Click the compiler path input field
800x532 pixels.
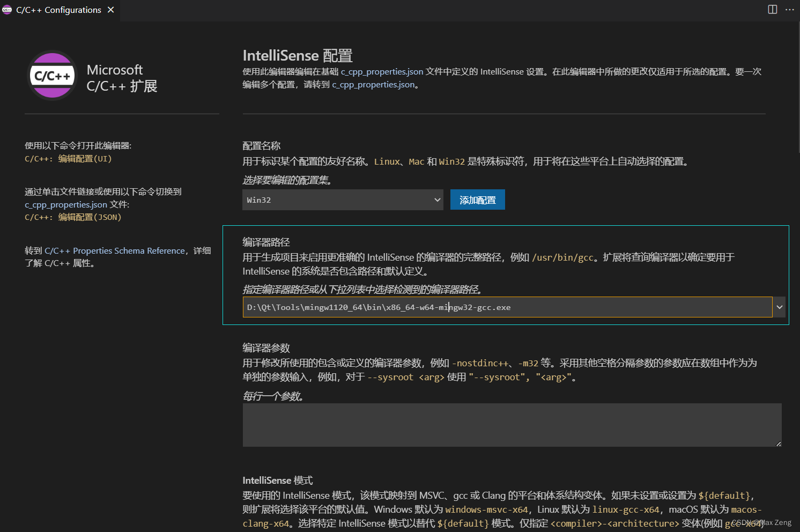[x=507, y=307]
